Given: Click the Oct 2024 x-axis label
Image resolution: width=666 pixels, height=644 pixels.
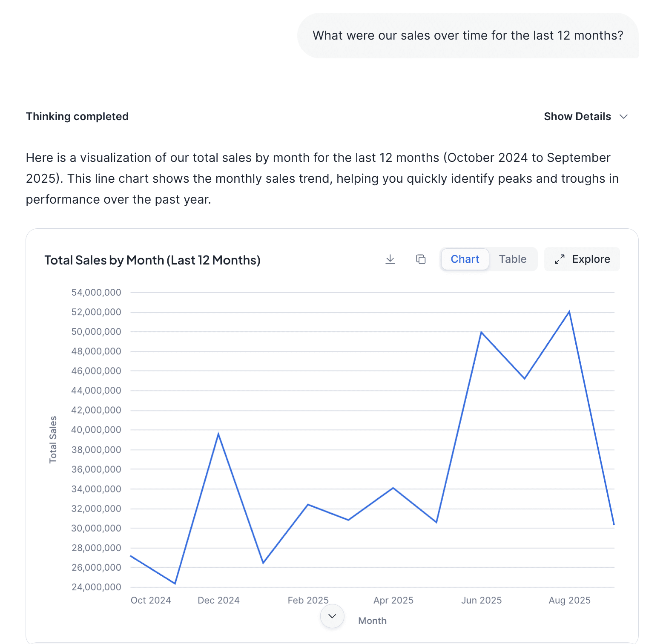Looking at the screenshot, I should 151,600.
